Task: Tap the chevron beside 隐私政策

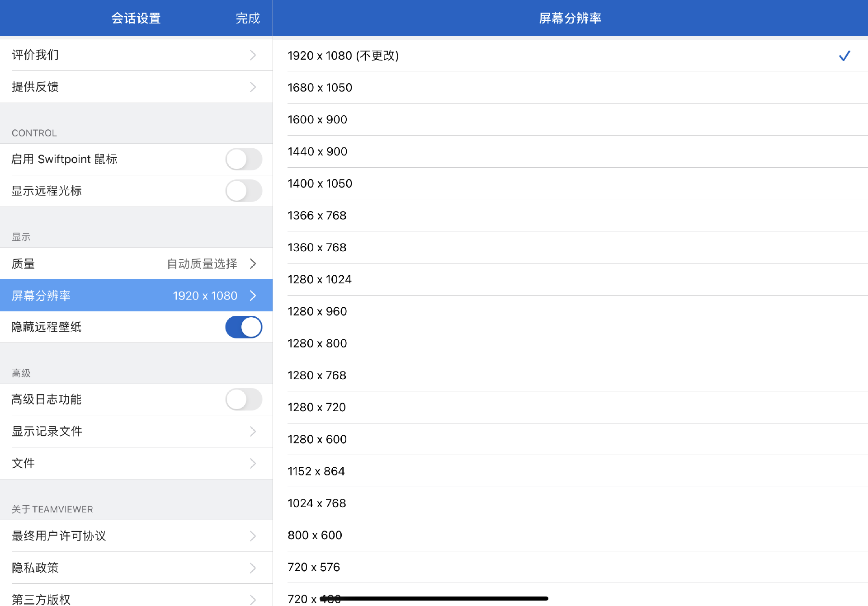Action: tap(253, 568)
